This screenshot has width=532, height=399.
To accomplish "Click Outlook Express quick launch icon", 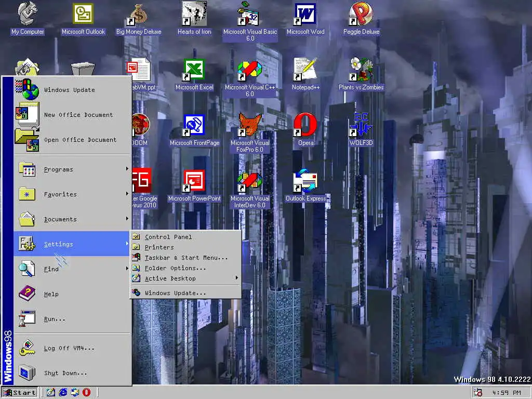I will [x=75, y=392].
